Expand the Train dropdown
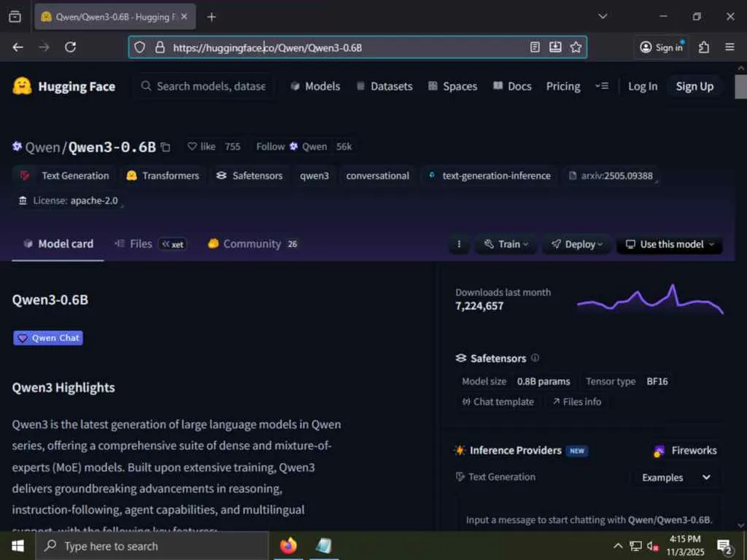 point(506,244)
